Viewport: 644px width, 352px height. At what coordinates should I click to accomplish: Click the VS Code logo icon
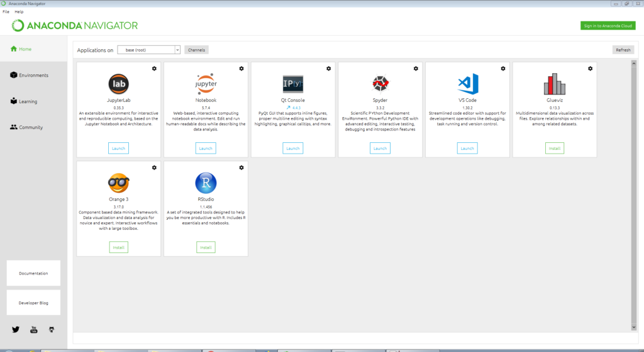(468, 84)
